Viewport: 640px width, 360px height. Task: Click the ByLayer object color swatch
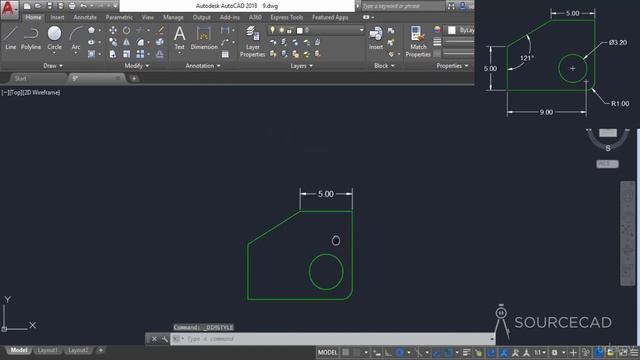coord(451,30)
